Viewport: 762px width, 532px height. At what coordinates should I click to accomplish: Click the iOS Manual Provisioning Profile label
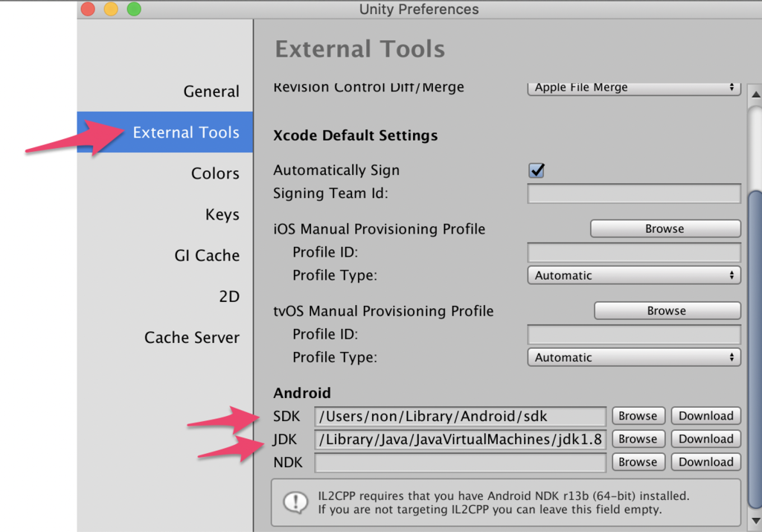(379, 229)
